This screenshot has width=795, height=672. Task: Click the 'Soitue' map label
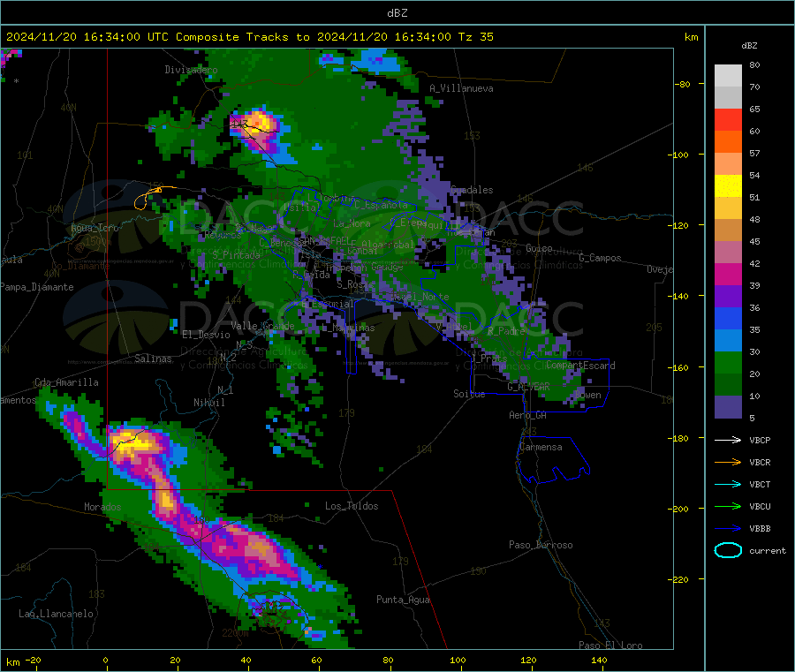coord(469,394)
